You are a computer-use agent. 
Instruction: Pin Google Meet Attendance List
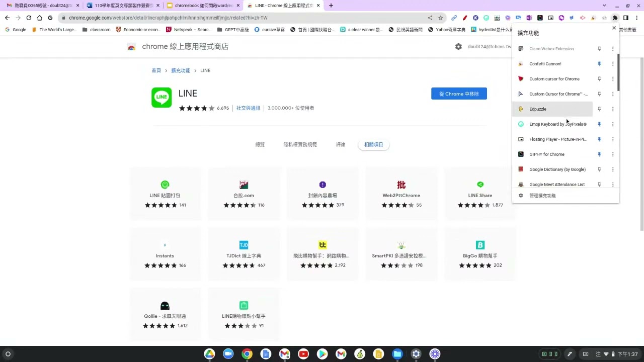pos(599,185)
